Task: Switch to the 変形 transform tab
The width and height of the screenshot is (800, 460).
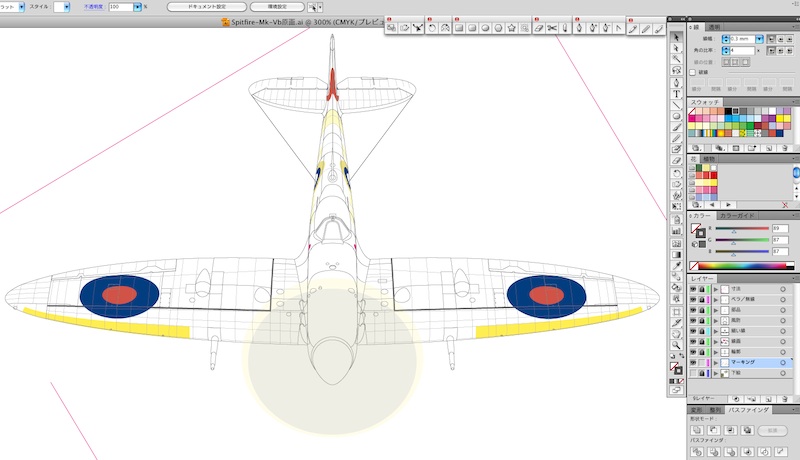Action: 696,410
